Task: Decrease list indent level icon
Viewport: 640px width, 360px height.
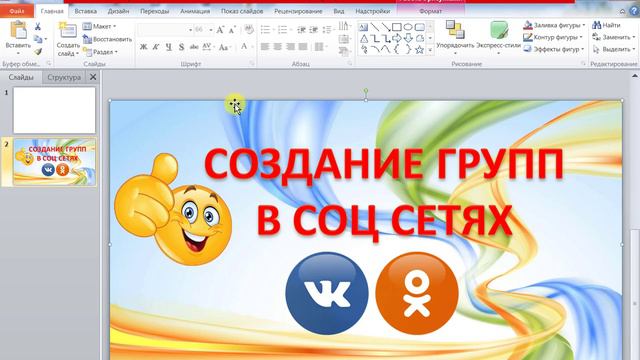Action: point(301,30)
